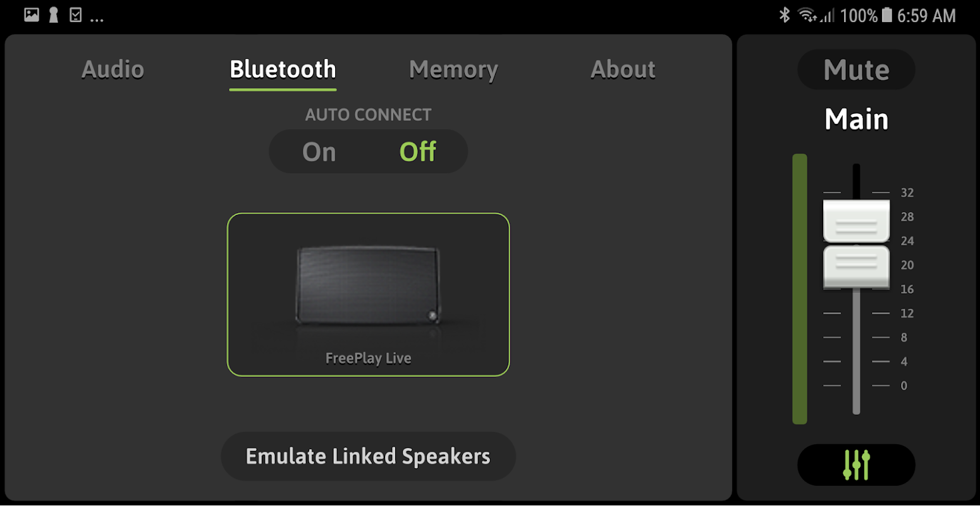Tap the Bluetooth status bar icon
The image size is (980, 506).
(785, 15)
